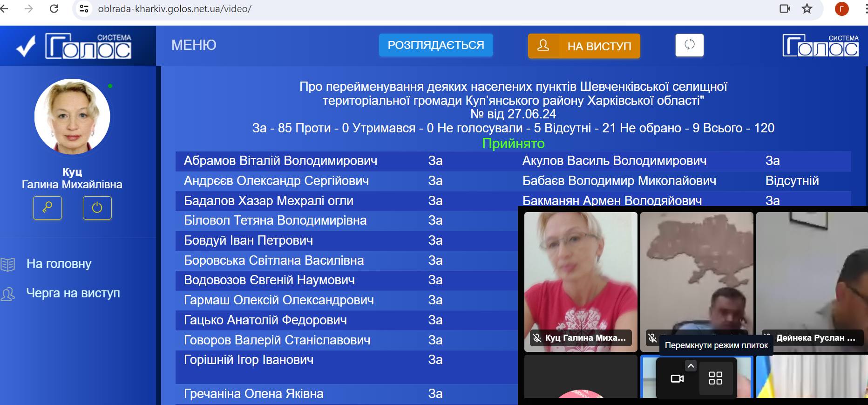Click the browser camera permission icon
The width and height of the screenshot is (868, 405).
785,9
